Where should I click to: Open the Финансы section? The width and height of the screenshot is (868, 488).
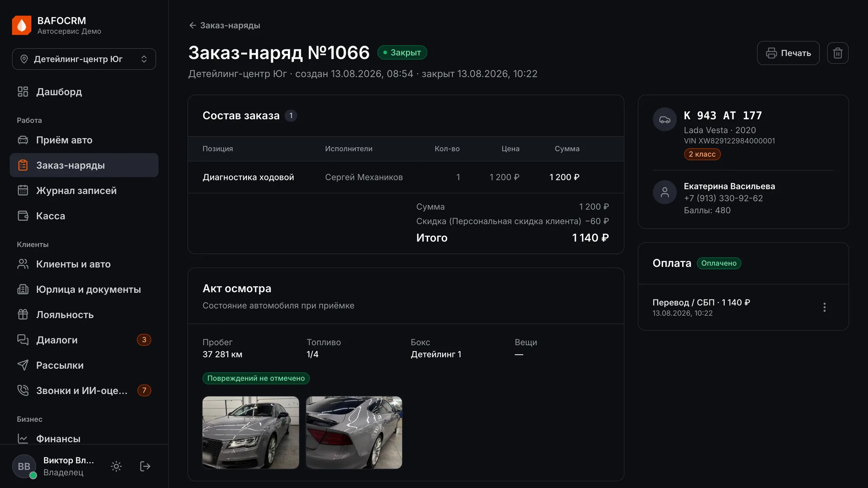click(x=84, y=439)
